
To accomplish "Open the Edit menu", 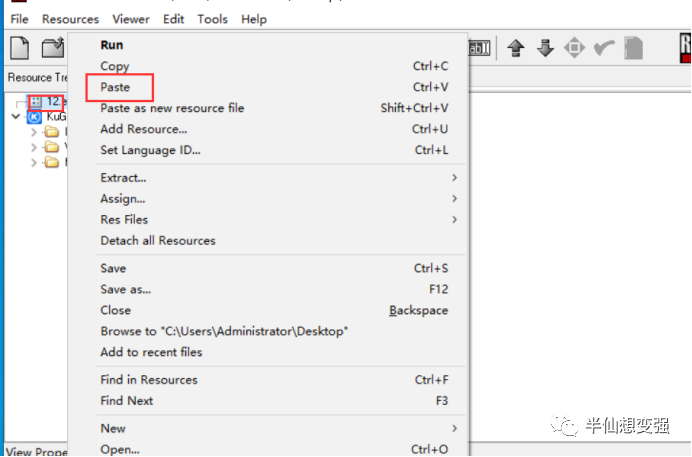I will click(173, 19).
